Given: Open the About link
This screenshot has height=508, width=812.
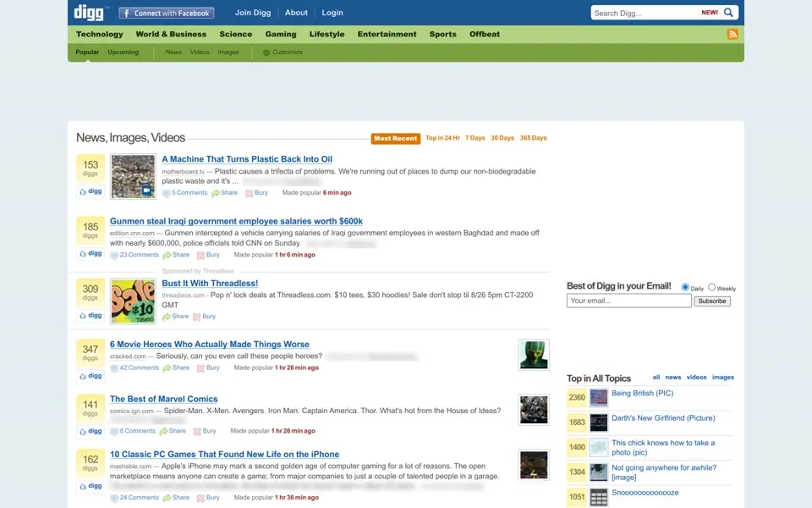Looking at the screenshot, I should coord(296,13).
